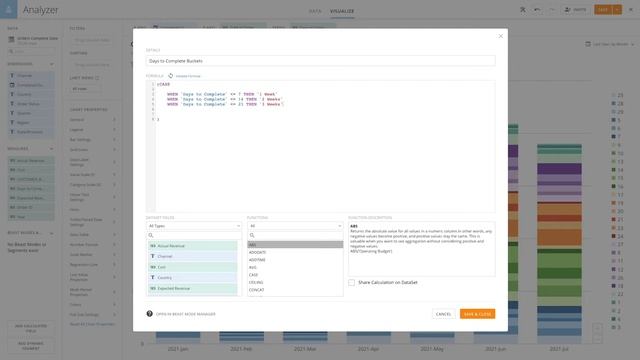Click the help question mark icon
The height and width of the screenshot is (360, 640).
click(149, 313)
